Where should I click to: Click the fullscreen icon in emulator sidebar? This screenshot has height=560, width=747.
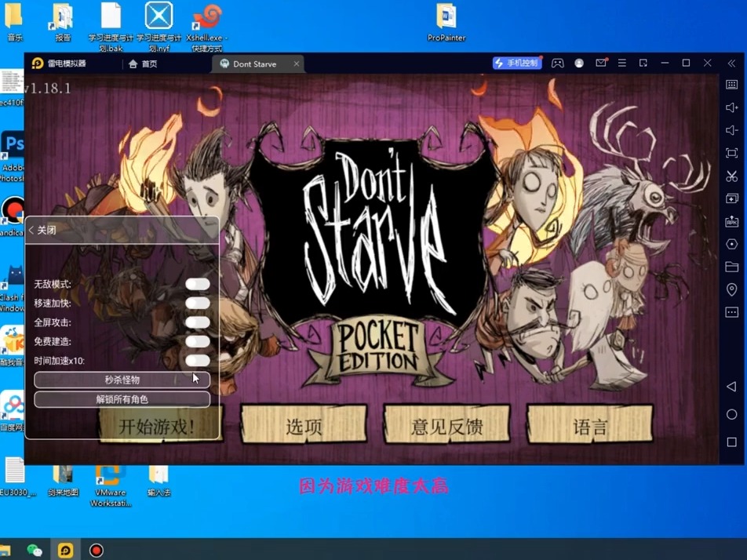(x=732, y=153)
